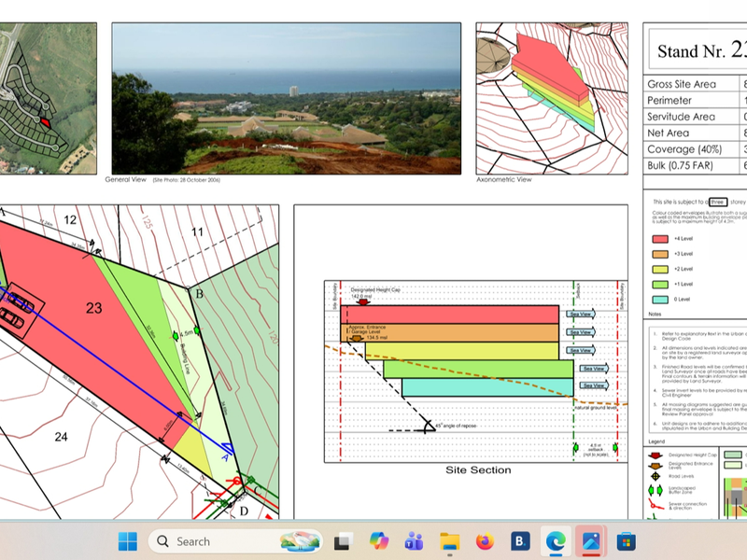Click the red +4 Level legend swatch
This screenshot has width=747, height=560.
pos(660,239)
